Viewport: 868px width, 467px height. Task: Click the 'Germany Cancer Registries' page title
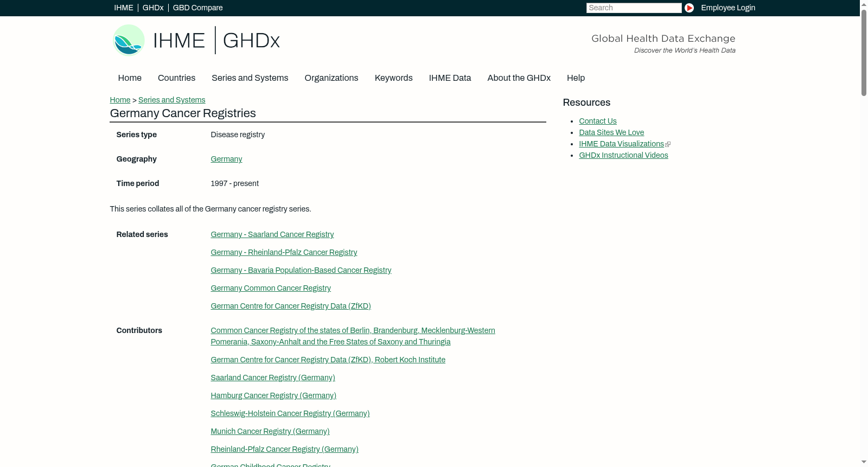tap(183, 113)
